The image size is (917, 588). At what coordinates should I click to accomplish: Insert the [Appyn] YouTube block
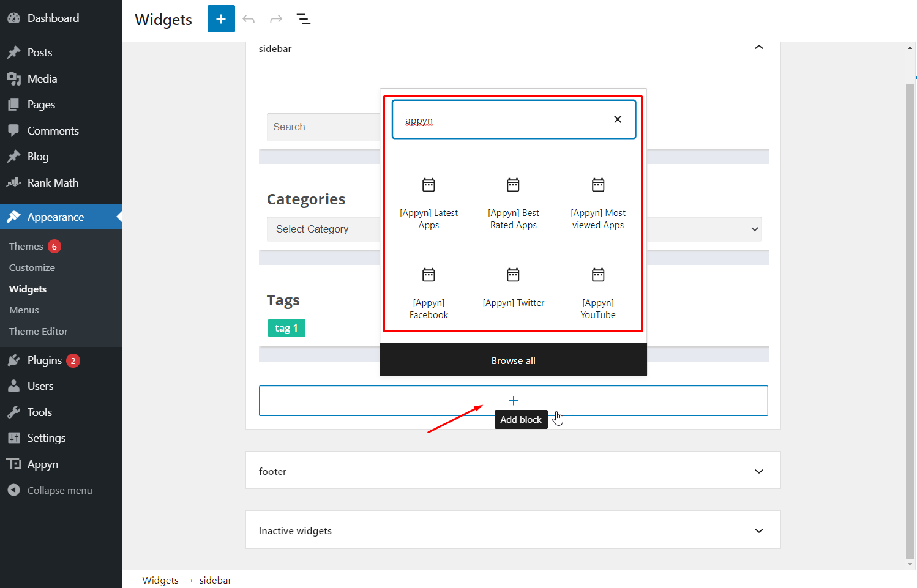tap(598, 293)
